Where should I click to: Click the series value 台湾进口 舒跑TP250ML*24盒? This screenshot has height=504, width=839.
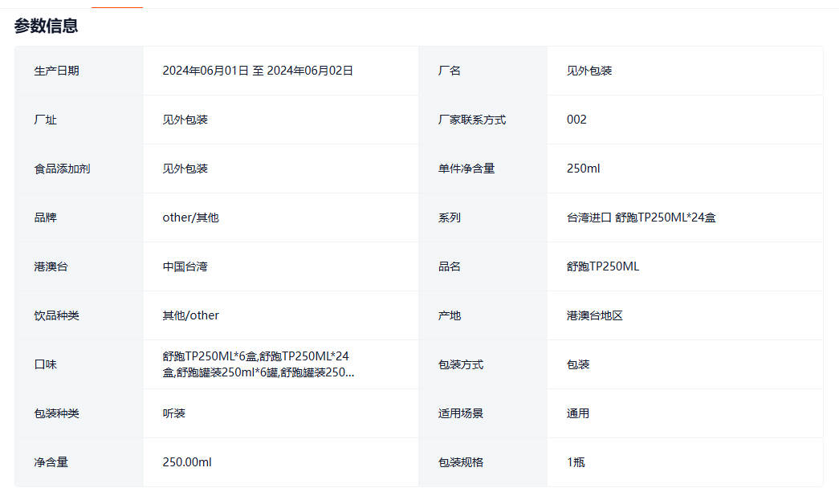(x=641, y=217)
